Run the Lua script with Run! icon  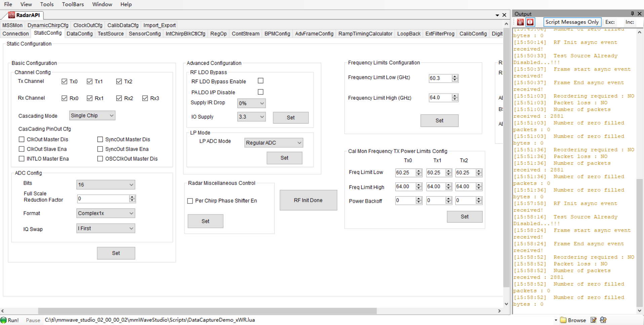10,320
